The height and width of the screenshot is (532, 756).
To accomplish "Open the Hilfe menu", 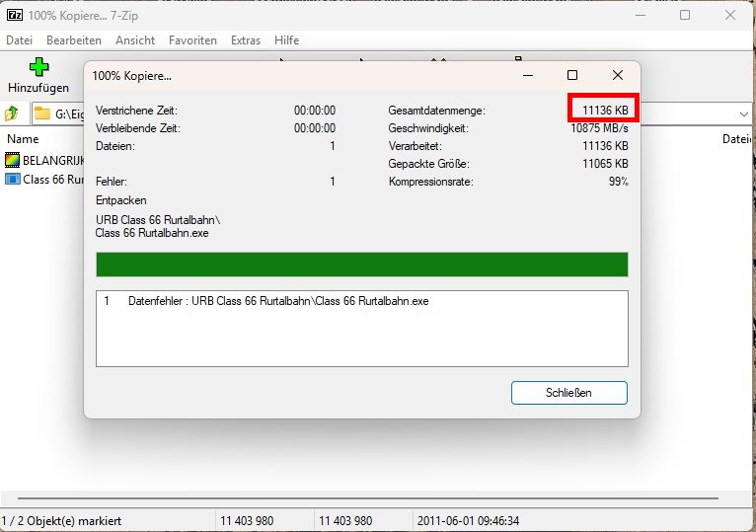I will click(286, 40).
